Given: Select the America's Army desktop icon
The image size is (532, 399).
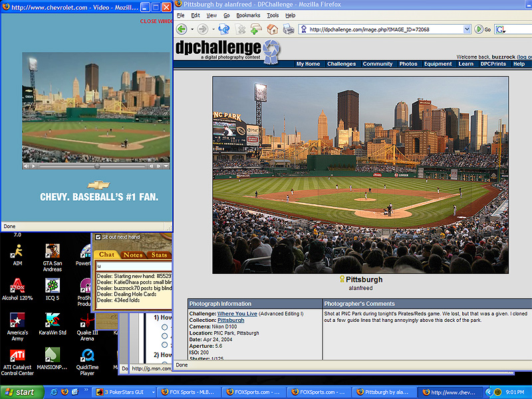Looking at the screenshot, I should [17, 327].
